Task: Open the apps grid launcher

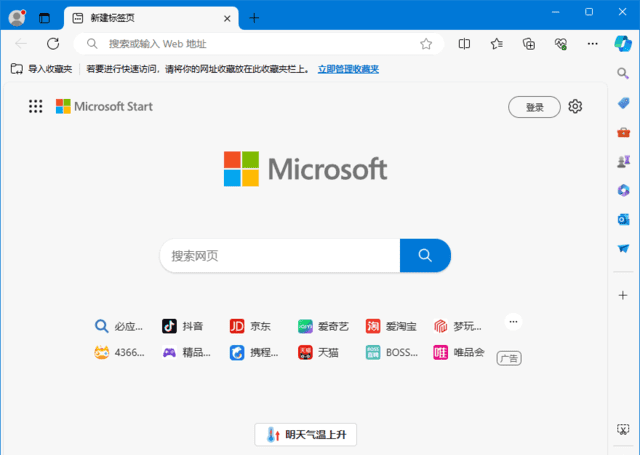Action: (36, 107)
